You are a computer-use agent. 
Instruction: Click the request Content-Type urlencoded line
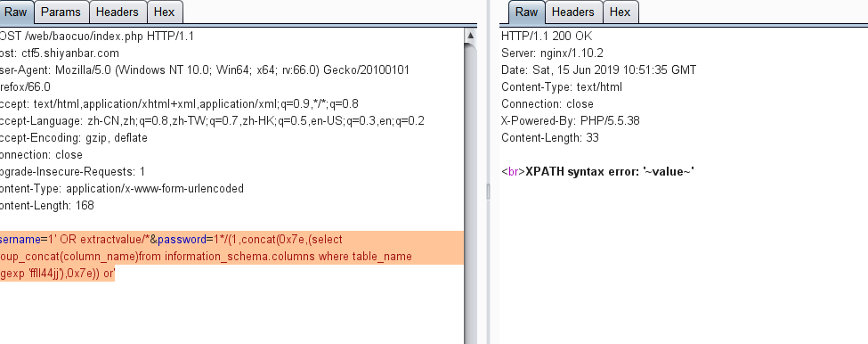point(122,188)
